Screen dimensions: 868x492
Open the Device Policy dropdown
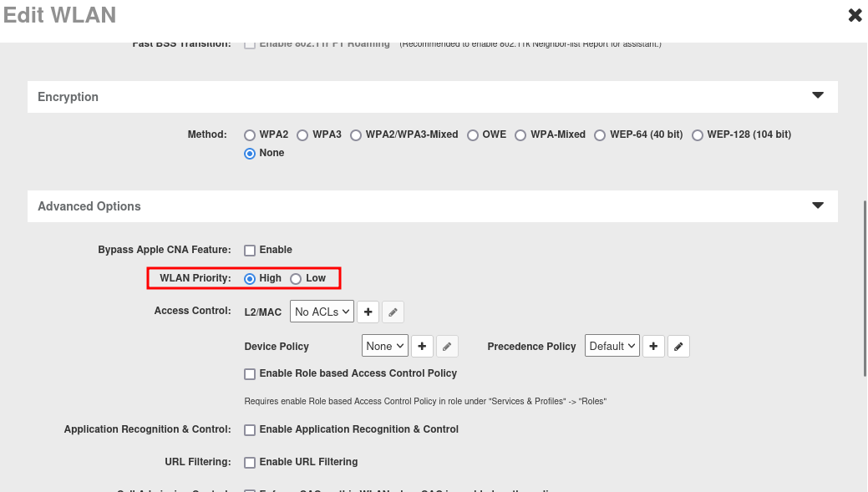pos(384,346)
